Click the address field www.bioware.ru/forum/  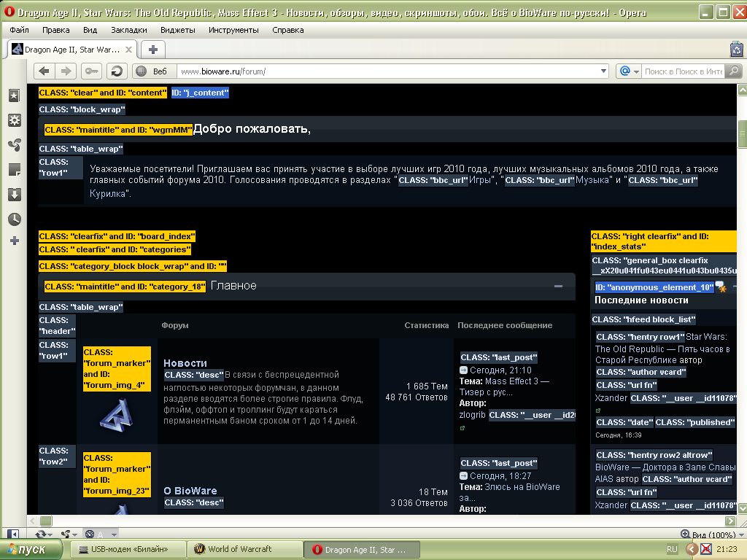point(387,71)
